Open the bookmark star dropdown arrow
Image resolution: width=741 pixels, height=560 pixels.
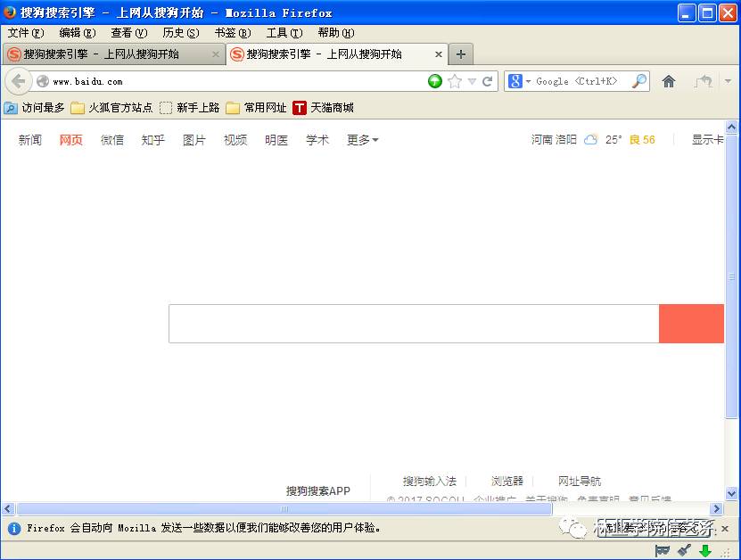point(472,81)
